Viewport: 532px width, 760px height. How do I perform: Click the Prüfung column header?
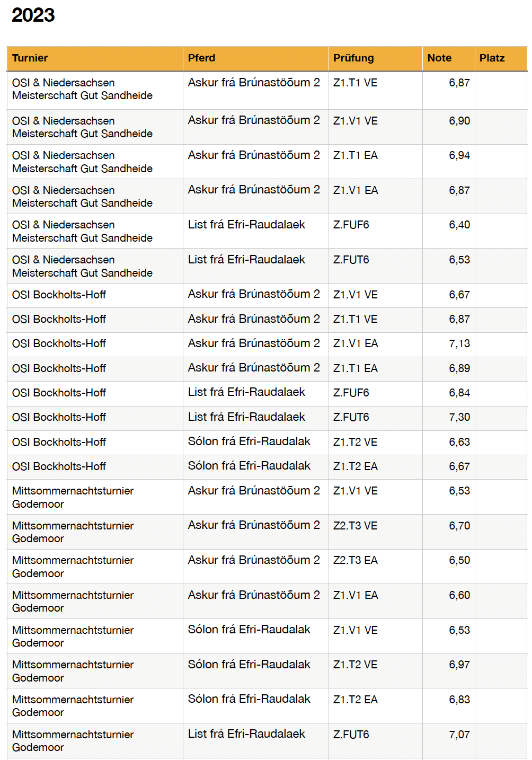coord(353,58)
